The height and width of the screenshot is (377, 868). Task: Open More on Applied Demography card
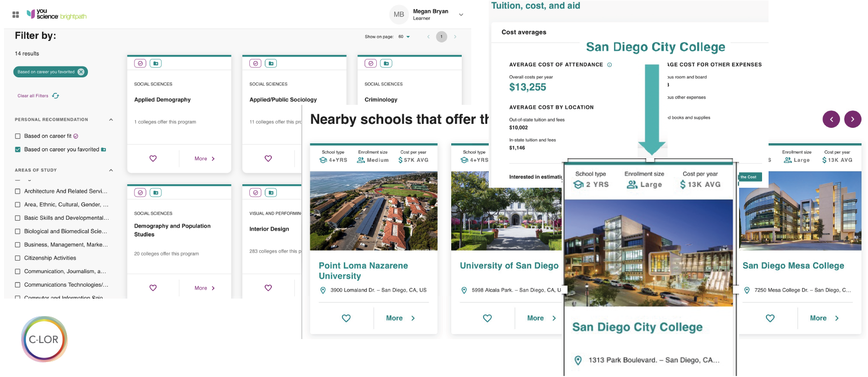coord(205,159)
